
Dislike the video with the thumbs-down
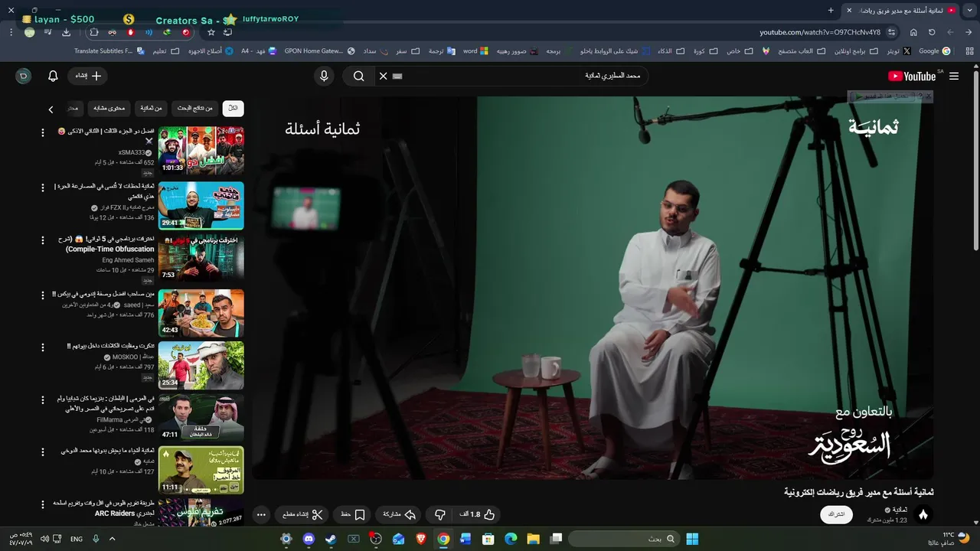[439, 514]
